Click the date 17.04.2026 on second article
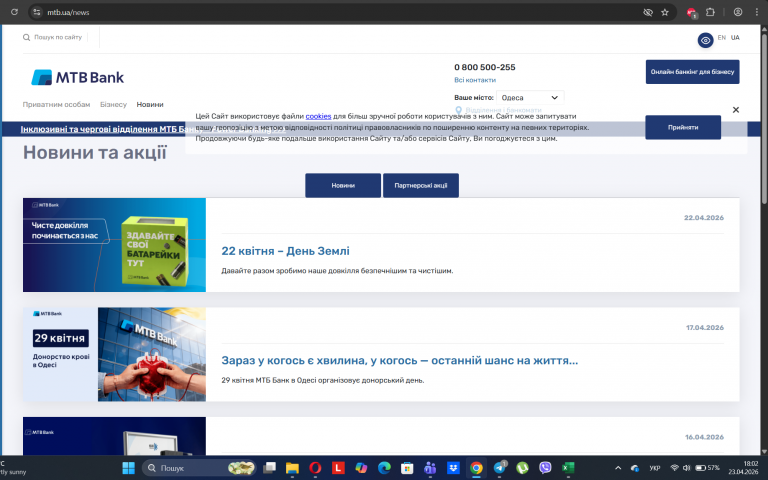The image size is (768, 480). (x=705, y=327)
